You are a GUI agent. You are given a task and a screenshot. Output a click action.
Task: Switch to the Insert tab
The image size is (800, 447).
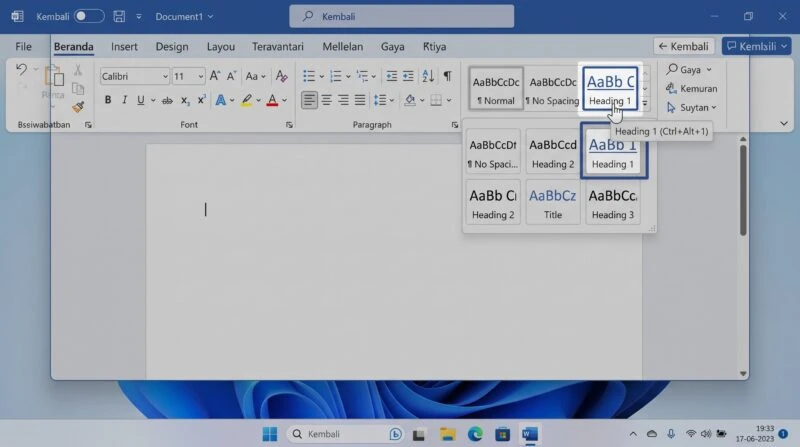tap(124, 46)
